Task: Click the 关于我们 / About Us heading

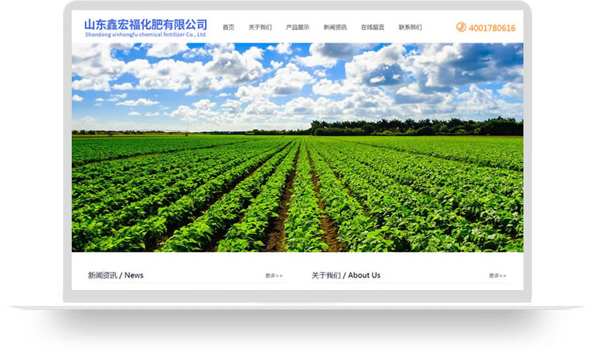Action: pyautogui.click(x=345, y=275)
